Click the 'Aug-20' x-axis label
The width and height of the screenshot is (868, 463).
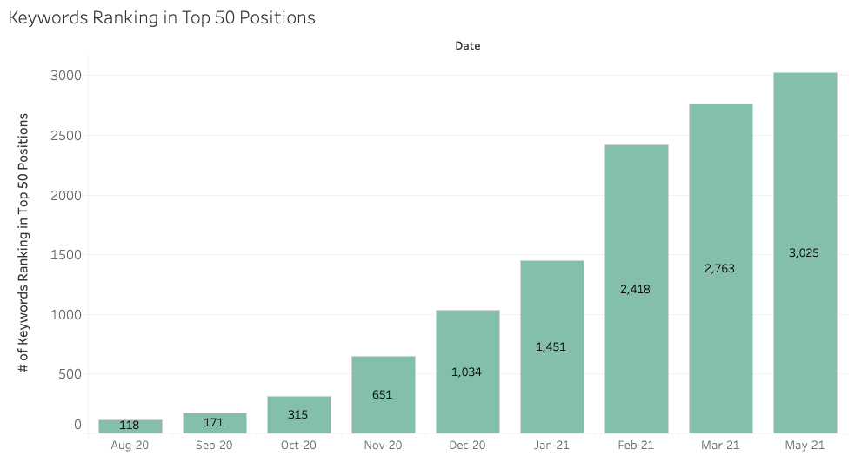point(130,446)
